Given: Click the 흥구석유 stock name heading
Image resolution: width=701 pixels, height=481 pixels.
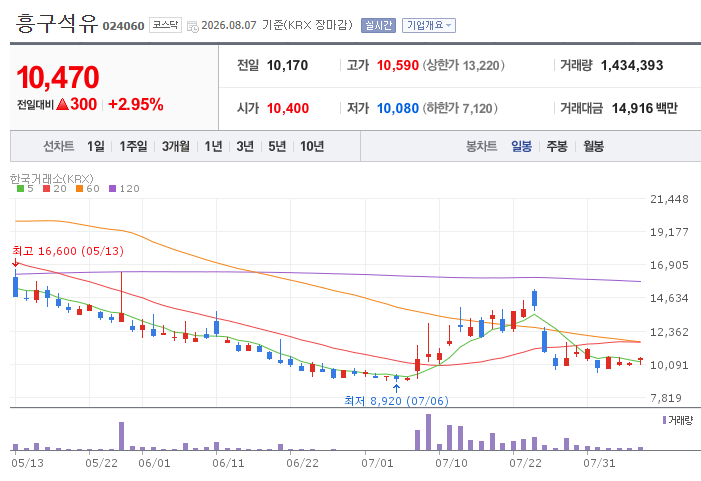Looking at the screenshot, I should [57, 23].
